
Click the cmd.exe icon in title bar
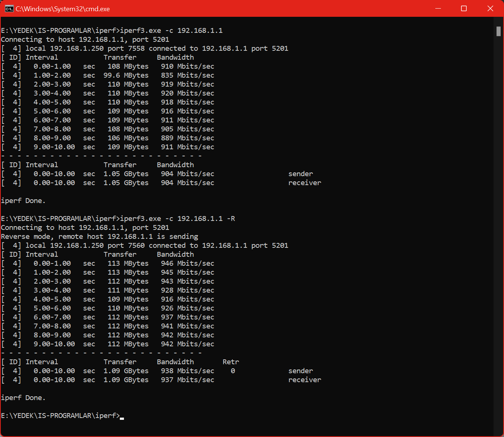(9, 9)
